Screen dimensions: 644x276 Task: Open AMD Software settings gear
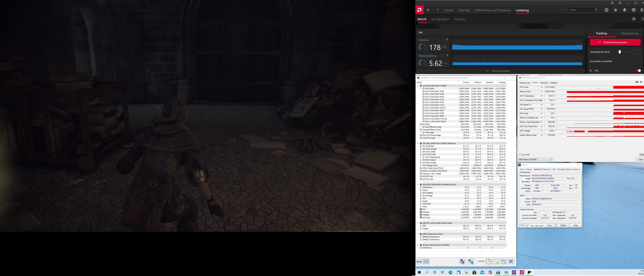coord(634,10)
